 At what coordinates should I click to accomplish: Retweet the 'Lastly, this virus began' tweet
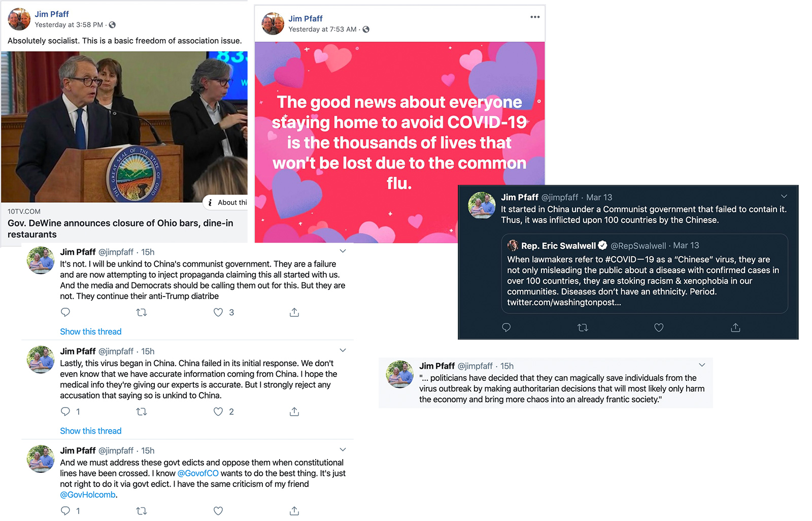tap(142, 412)
